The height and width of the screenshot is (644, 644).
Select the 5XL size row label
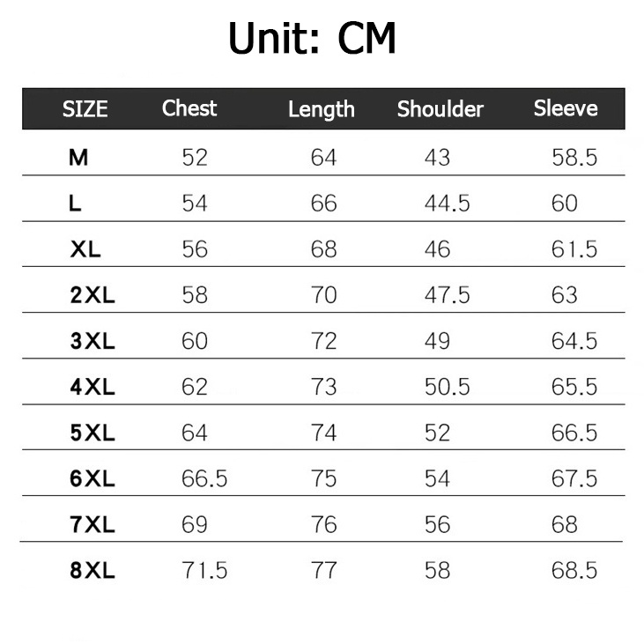tap(93, 433)
